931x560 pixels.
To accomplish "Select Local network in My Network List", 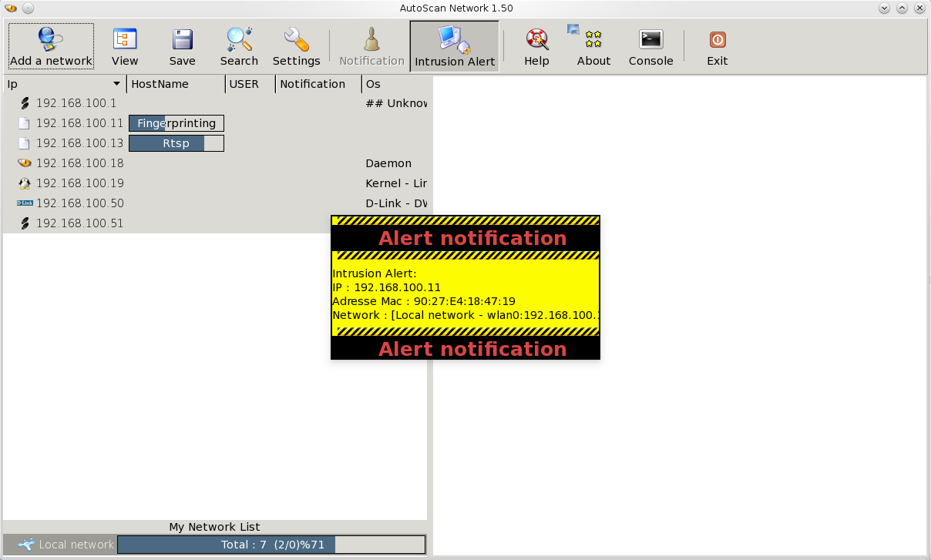I will [76, 545].
